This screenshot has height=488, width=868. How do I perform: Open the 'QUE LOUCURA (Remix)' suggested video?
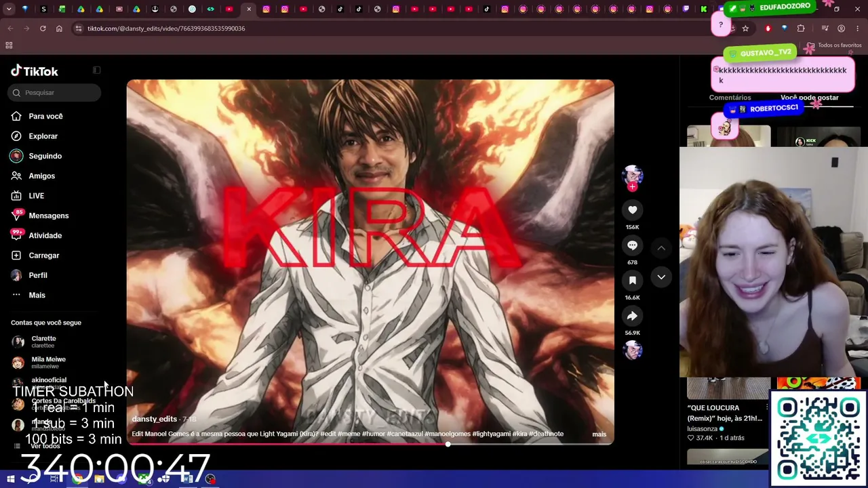[x=725, y=413]
